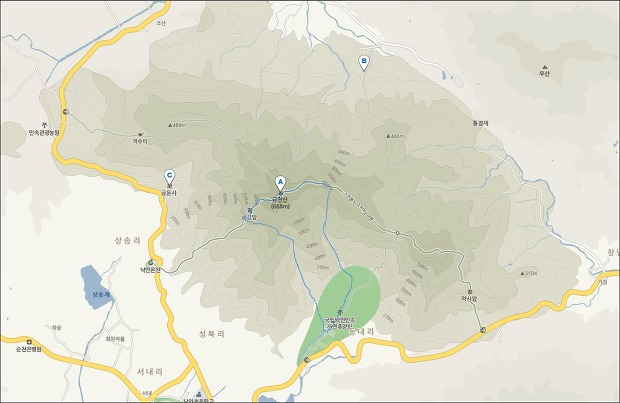Click the trail junction circle east of the summit
620x403 pixels.
(397, 233)
